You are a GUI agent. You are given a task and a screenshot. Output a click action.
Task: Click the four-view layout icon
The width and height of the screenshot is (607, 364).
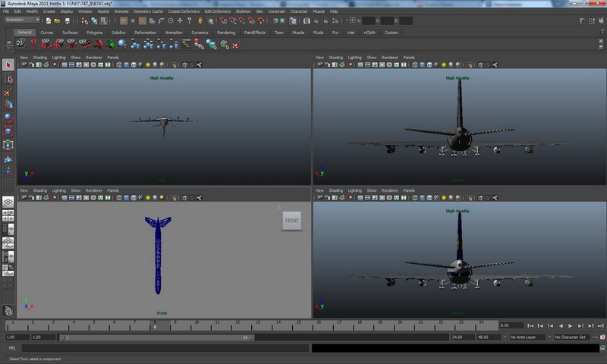pos(8,216)
